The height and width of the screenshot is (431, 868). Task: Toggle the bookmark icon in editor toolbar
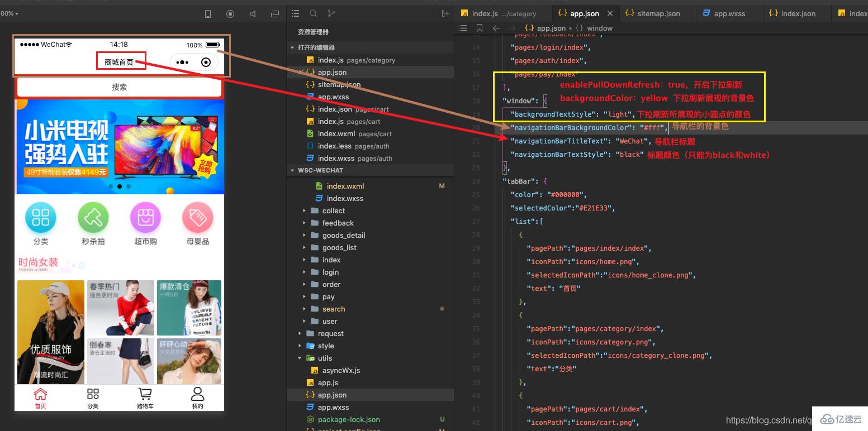pyautogui.click(x=480, y=28)
